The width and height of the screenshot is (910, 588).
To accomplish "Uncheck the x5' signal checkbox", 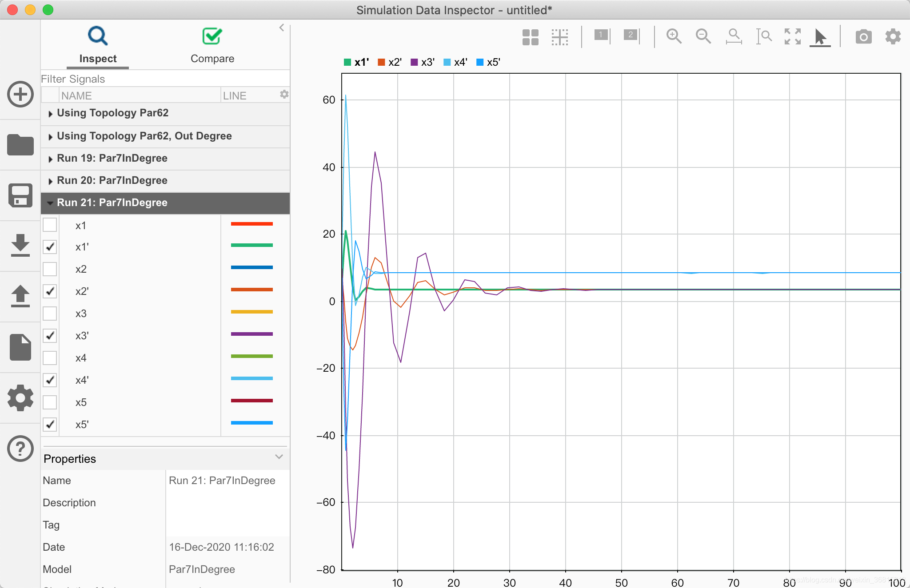I will [50, 425].
